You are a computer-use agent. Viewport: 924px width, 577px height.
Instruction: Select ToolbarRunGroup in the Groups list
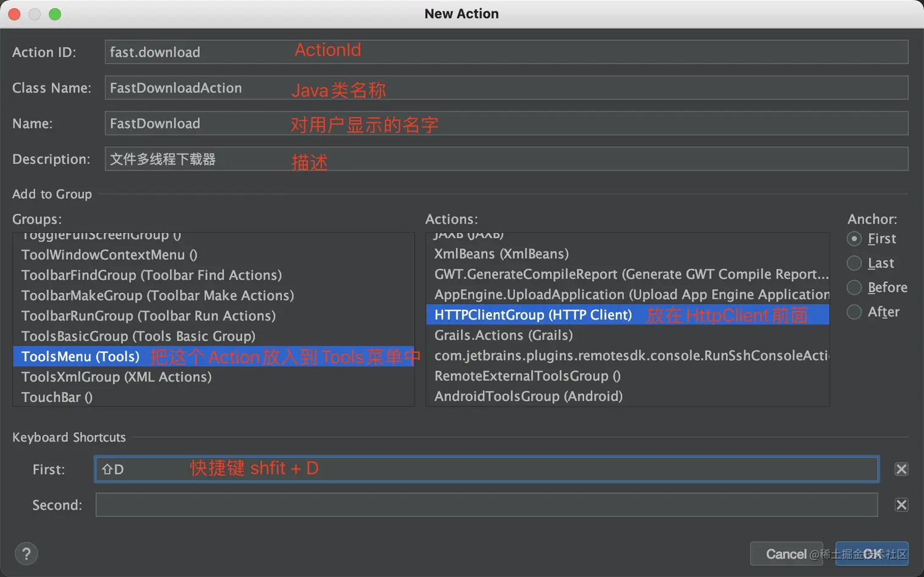(148, 316)
